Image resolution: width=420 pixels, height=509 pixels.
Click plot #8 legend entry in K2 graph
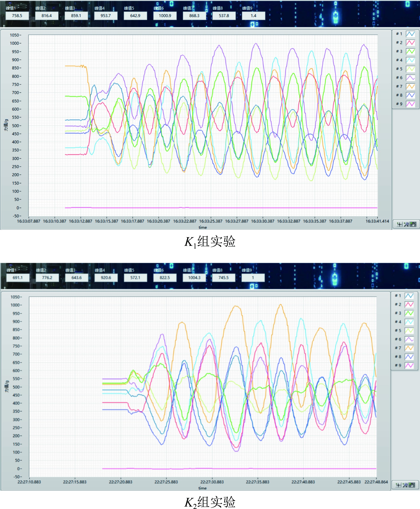click(398, 357)
